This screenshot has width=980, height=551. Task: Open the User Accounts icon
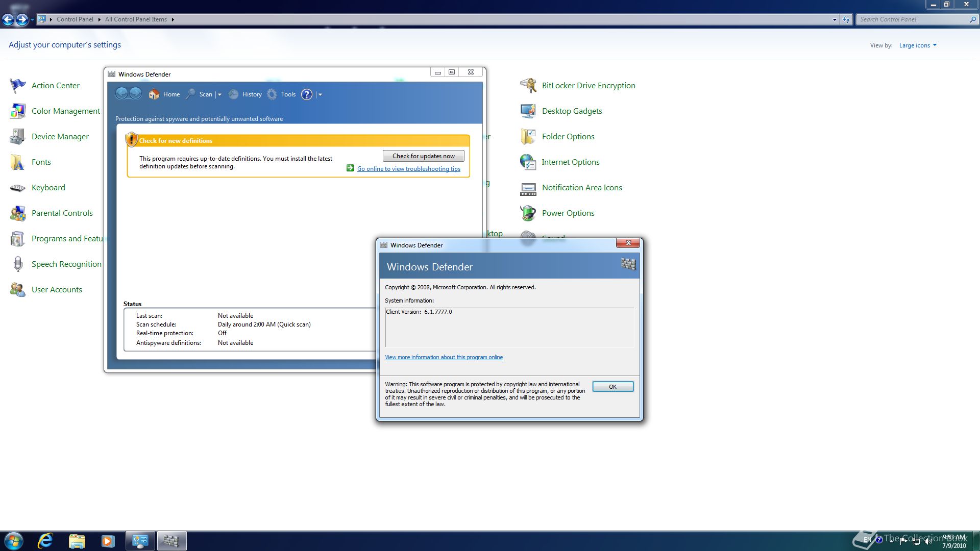(x=18, y=290)
